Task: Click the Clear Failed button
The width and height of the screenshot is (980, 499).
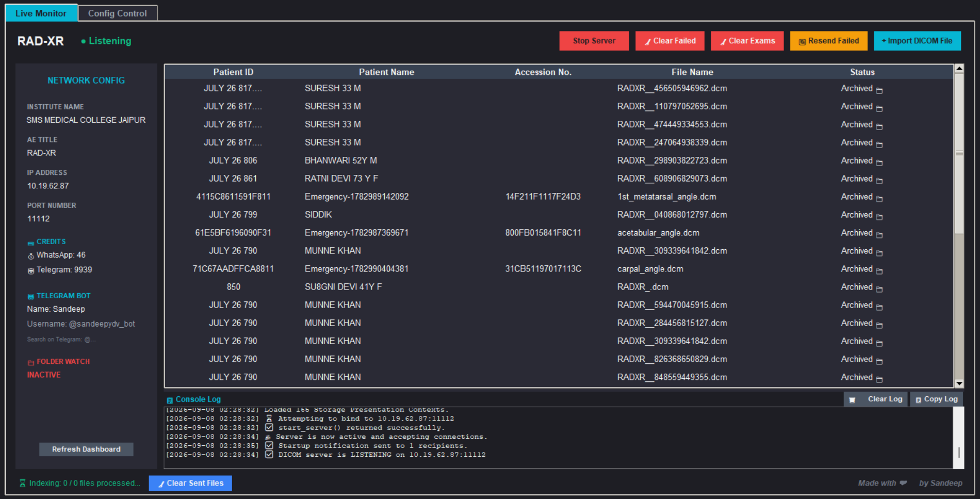Action: 670,41
